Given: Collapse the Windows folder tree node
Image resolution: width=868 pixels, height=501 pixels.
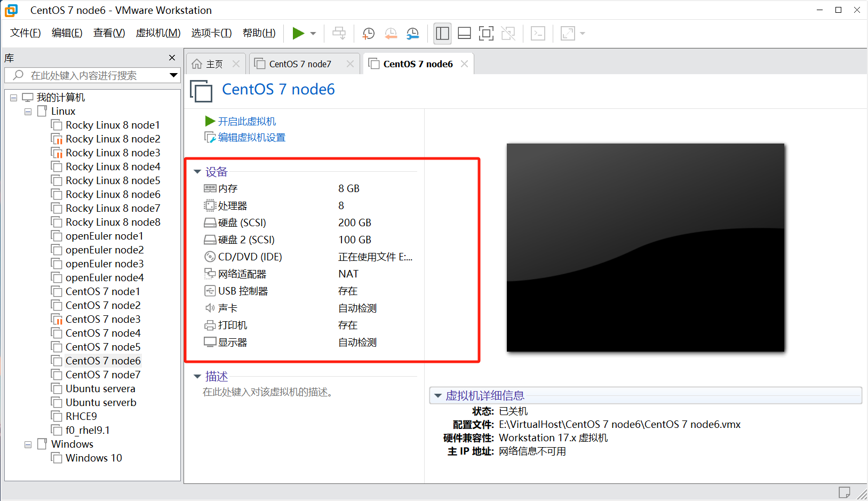Looking at the screenshot, I should (28, 444).
